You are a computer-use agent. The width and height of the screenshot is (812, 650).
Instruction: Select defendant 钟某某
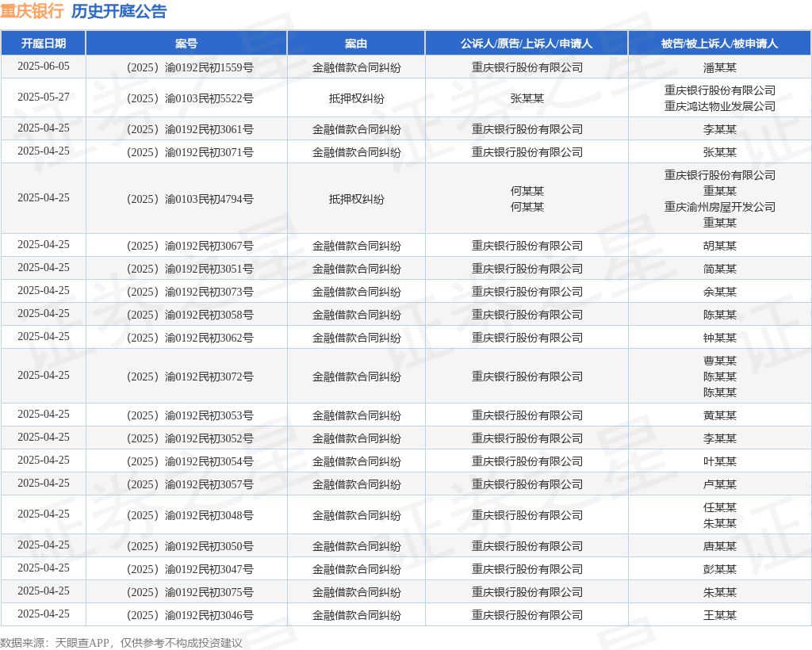(720, 338)
